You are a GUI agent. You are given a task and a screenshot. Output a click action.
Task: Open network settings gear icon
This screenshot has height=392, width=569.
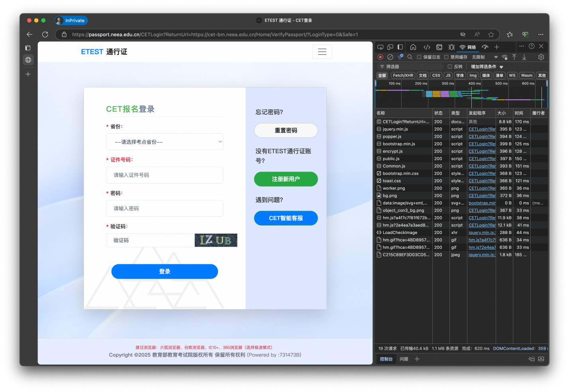[541, 57]
